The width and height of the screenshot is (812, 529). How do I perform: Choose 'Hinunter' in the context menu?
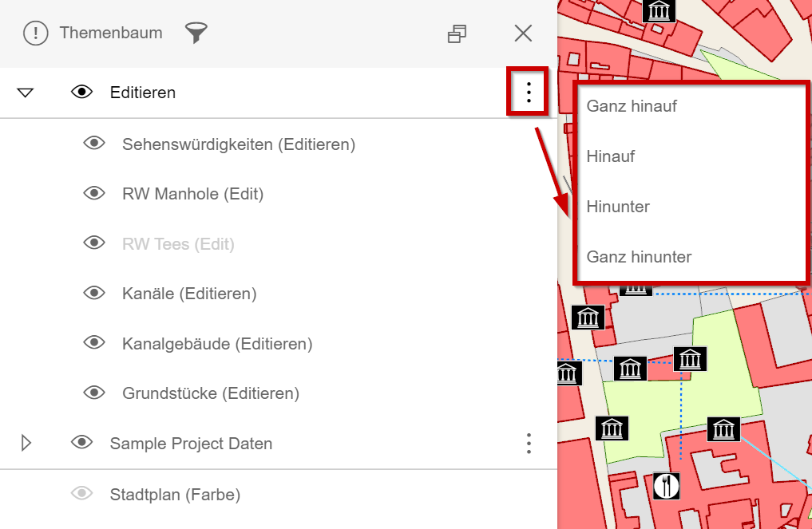(617, 207)
